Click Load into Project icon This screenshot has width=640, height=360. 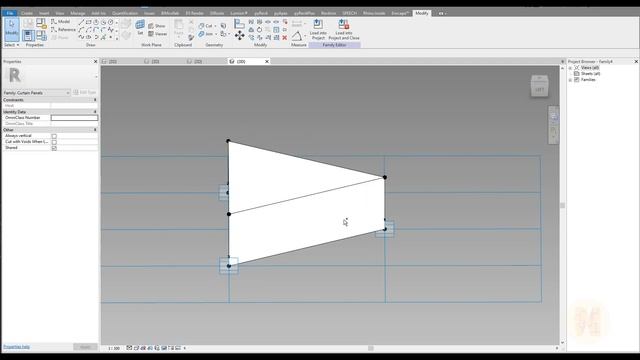318,29
